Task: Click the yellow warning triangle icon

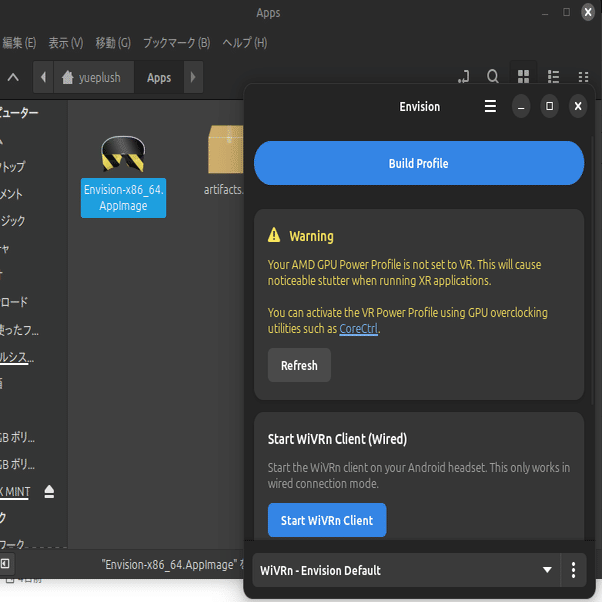Action: coord(274,235)
